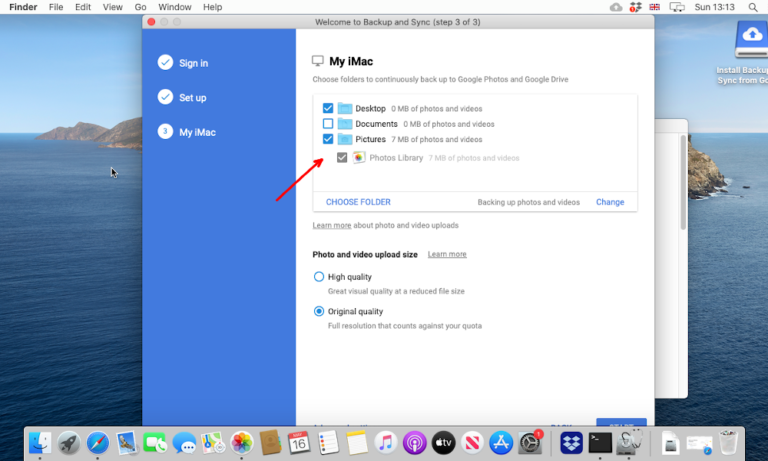Click the Documents folder icon
Screen dimensions: 768x461
(345, 123)
